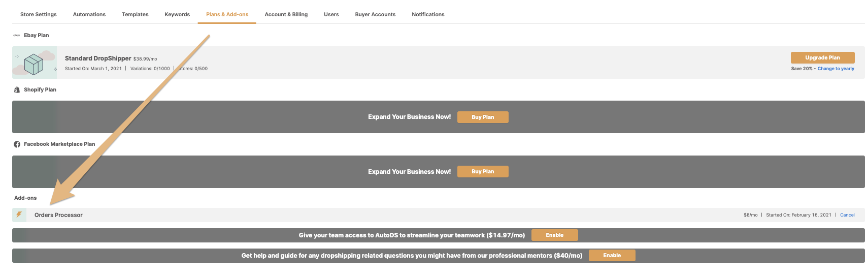Click the Ebay Plan heading
868x277 pixels.
(x=37, y=36)
